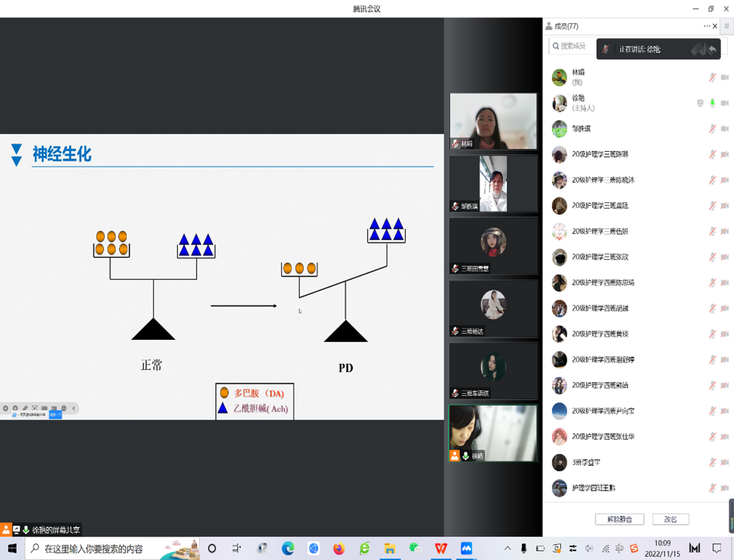Click the reply arrow in speaking notification

tap(713, 49)
